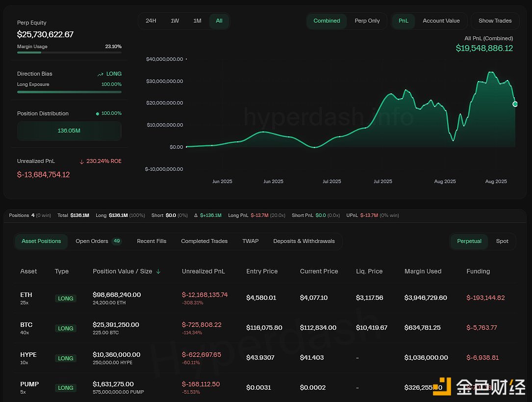Open the Recent Fills tab
This screenshot has width=532, height=402.
(152, 241)
